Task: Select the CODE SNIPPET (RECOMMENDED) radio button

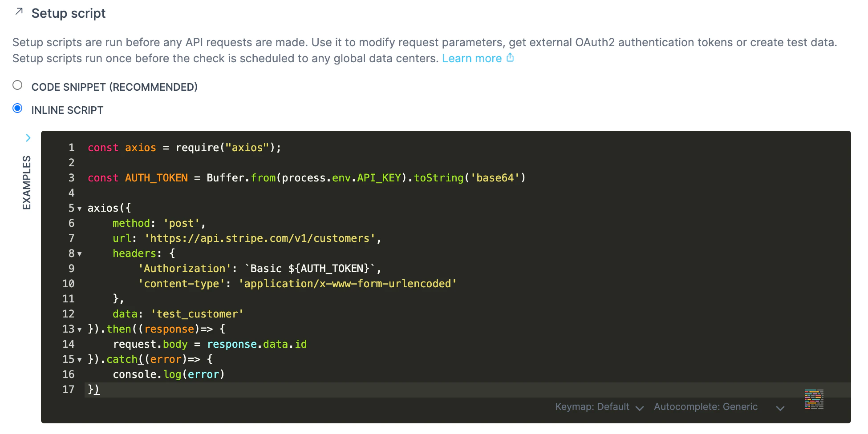Action: 18,84
